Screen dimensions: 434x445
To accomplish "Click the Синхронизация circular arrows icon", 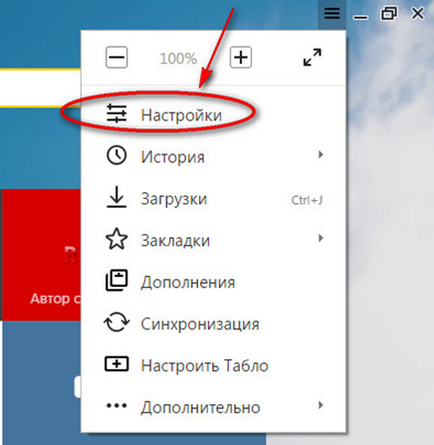I will click(x=116, y=322).
